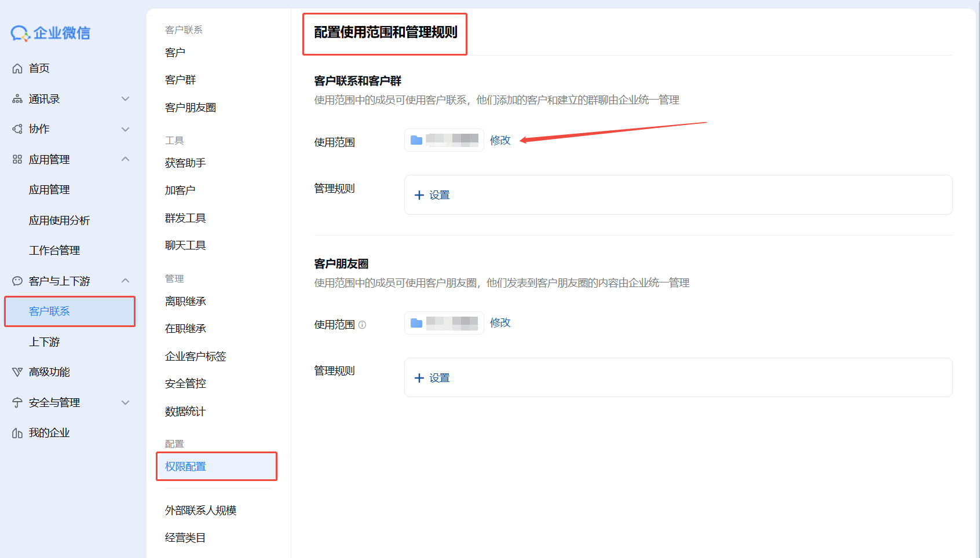Open 企业客户标签 settings
Screen dimensions: 980x558
click(x=195, y=357)
